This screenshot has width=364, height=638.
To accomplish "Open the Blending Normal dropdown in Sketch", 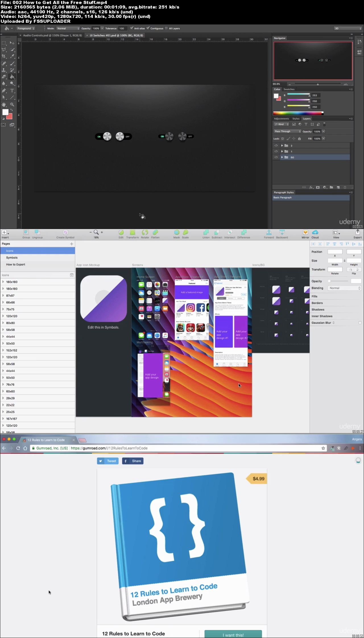I will tap(345, 288).
